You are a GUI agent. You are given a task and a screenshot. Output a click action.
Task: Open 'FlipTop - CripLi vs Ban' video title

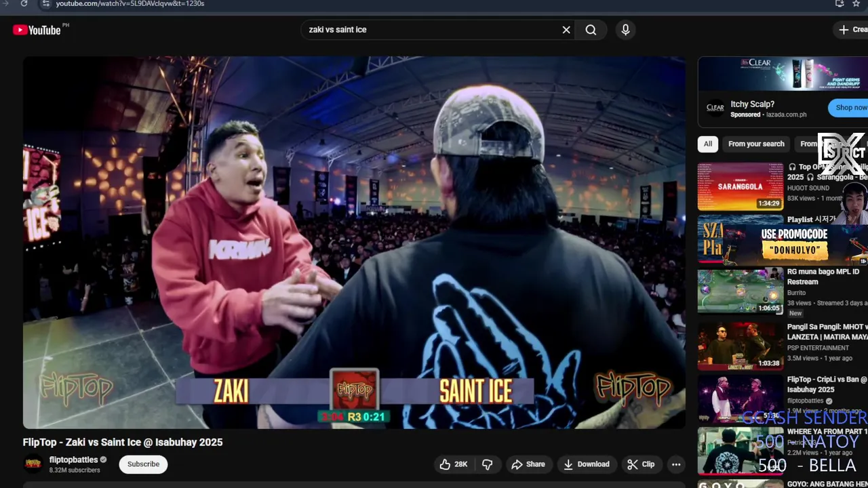point(827,384)
